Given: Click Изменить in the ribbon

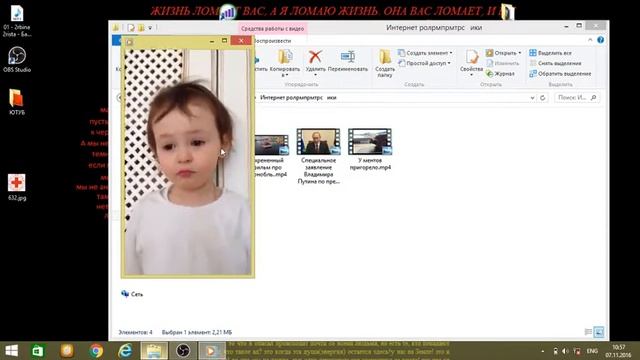Looking at the screenshot, I should click(x=502, y=63).
